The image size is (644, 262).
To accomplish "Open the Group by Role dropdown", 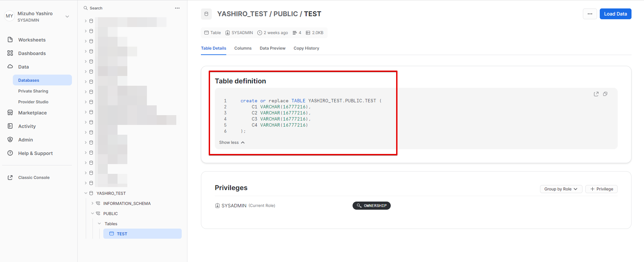I will click(x=561, y=189).
